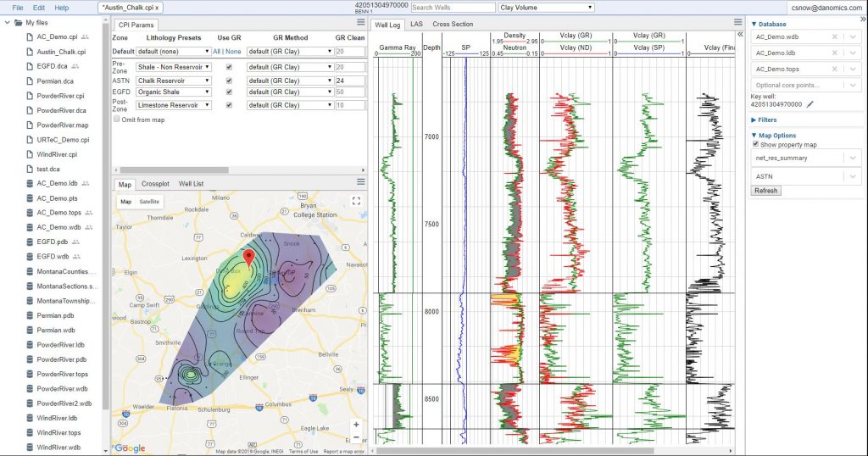This screenshot has width=868, height=456.
Task: Click the AC_Demo.cpi file icon
Action: [30, 37]
